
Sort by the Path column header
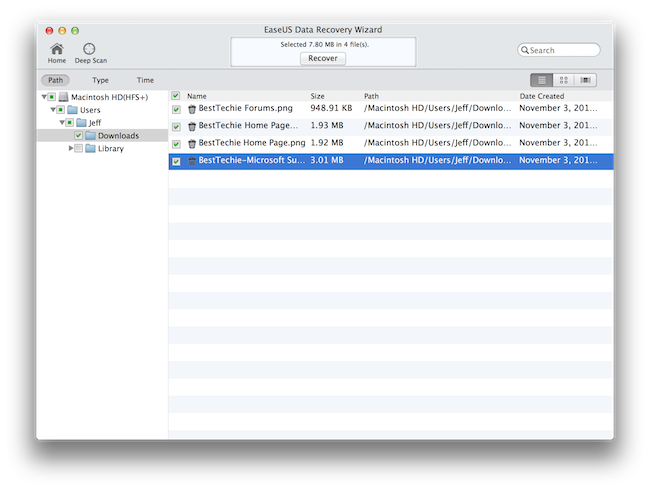tap(371, 96)
